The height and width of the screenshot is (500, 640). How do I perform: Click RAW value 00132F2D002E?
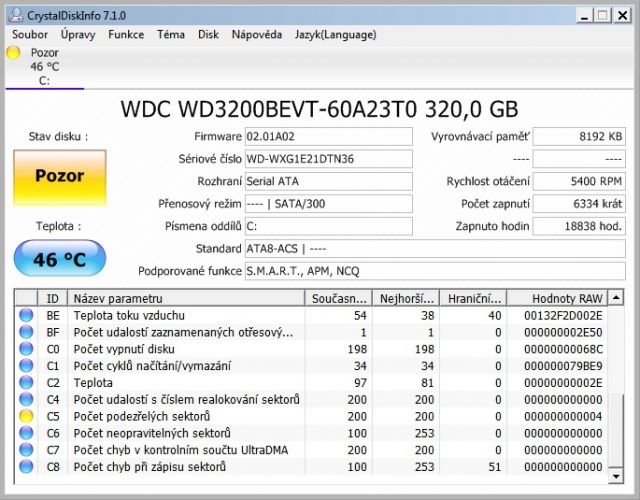563,315
